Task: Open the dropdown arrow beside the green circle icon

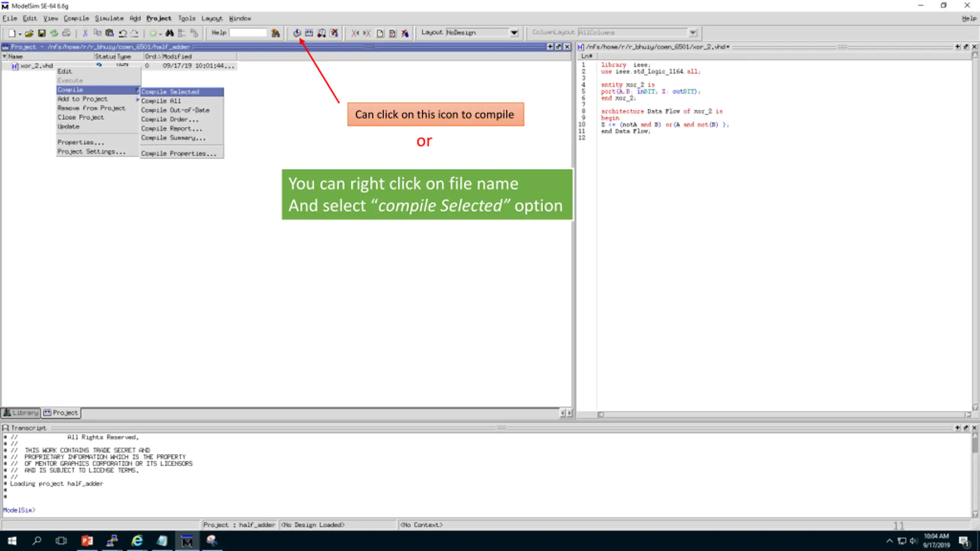Action: (160, 34)
